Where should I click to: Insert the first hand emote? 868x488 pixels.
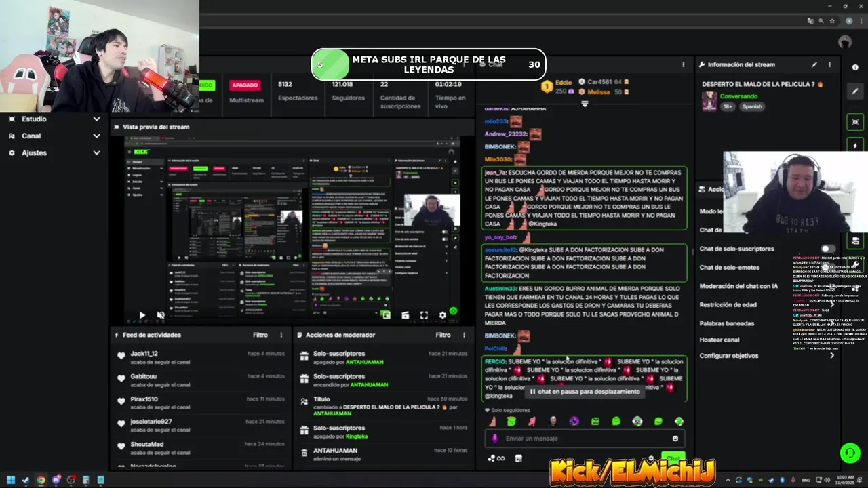tap(492, 422)
